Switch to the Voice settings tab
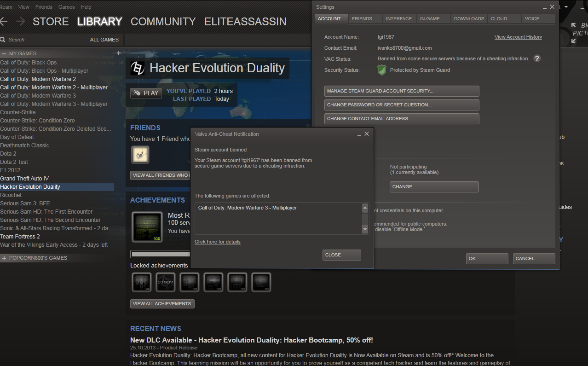This screenshot has height=366, width=588. pos(538,18)
